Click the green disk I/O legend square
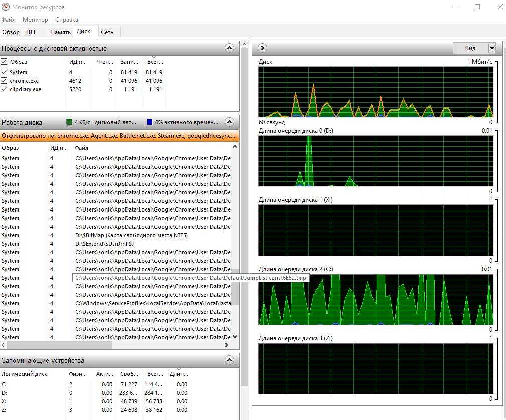This screenshot has height=420, width=506. coord(69,122)
